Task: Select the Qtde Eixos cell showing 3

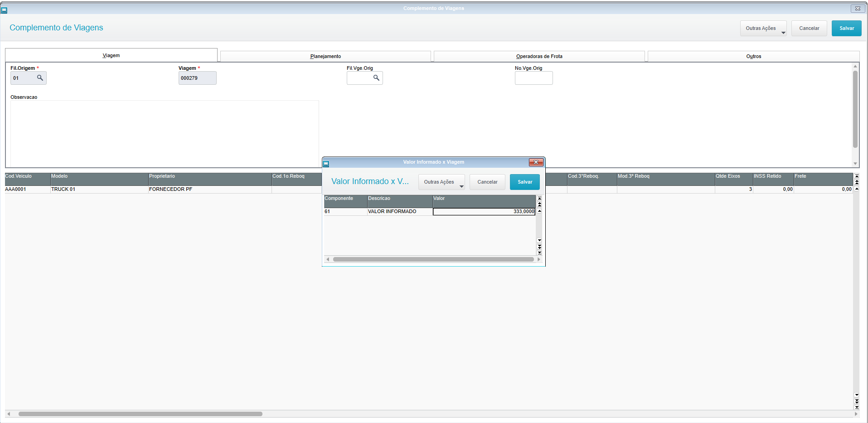Action: click(x=734, y=190)
